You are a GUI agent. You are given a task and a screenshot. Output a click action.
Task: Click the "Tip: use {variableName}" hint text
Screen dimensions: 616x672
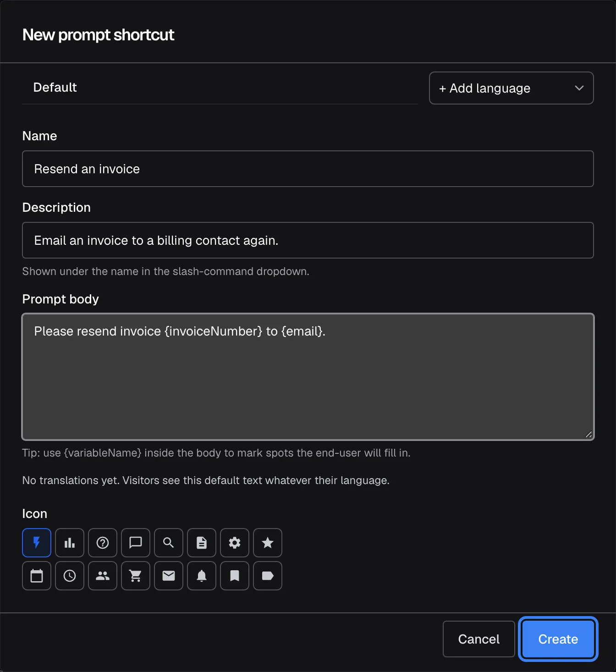coord(216,453)
